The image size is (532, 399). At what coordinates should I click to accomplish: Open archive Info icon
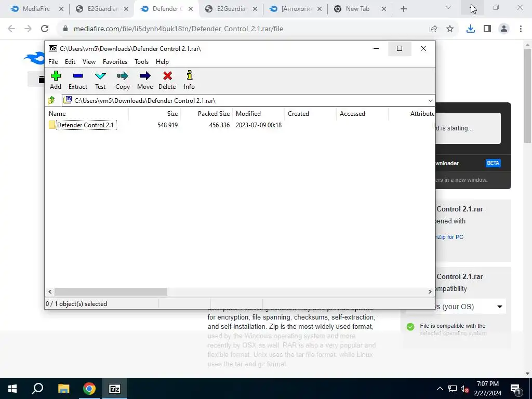point(189,81)
